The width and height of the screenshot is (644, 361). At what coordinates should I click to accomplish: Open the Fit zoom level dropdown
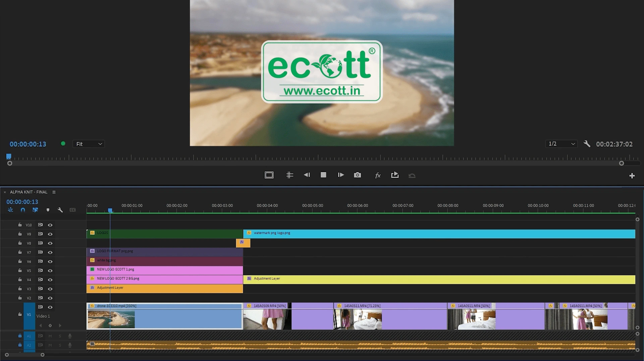88,144
